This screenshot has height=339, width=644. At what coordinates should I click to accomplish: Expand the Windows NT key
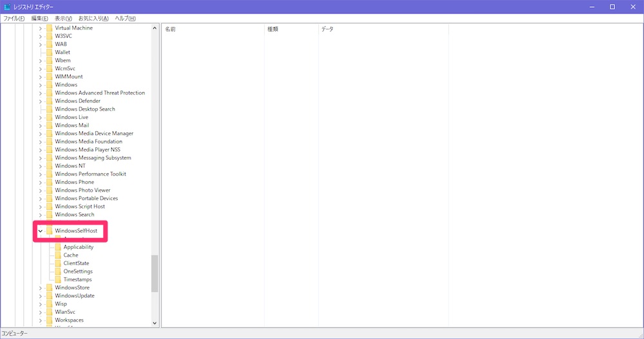pos(40,166)
